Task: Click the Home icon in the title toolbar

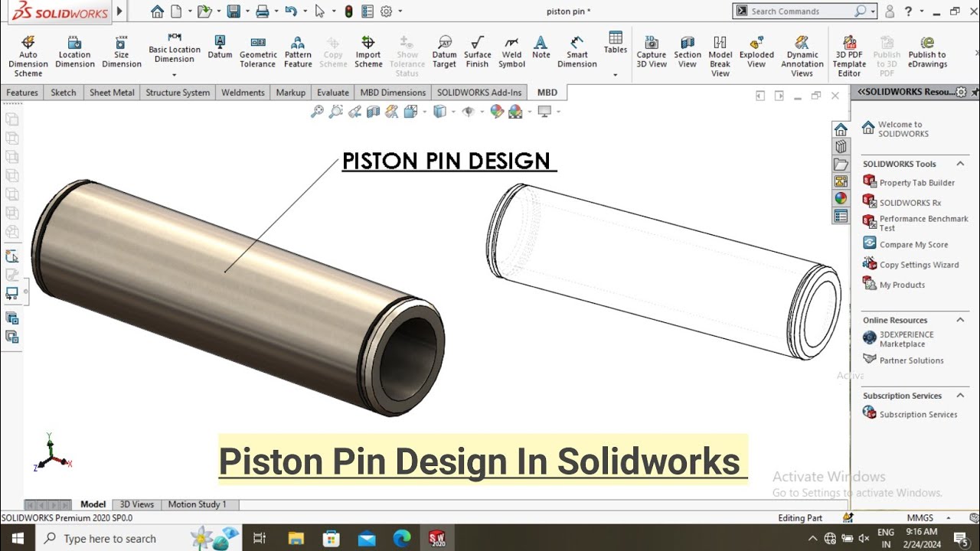Action: 157,11
